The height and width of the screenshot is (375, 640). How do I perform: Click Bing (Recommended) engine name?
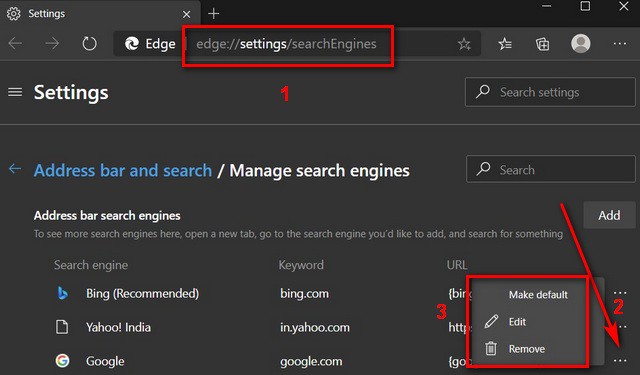coord(142,293)
